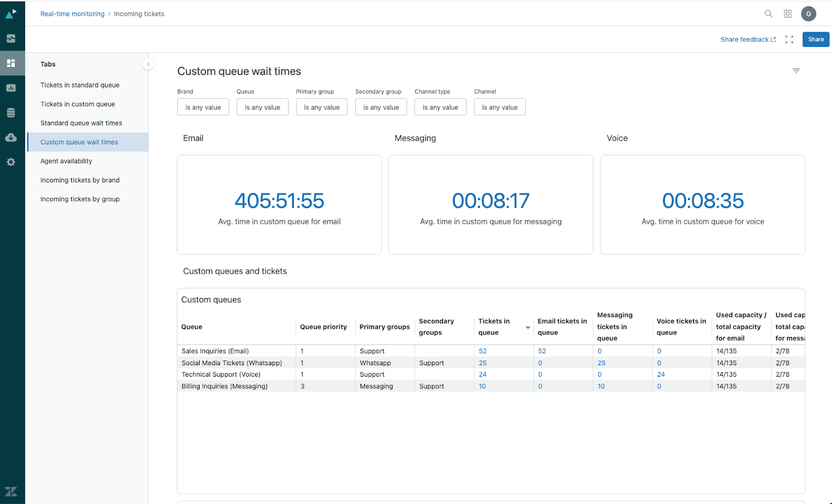Screen dimensions: 832x504
Task: Open Datasets database icon in sidebar
Action: (x=11, y=113)
